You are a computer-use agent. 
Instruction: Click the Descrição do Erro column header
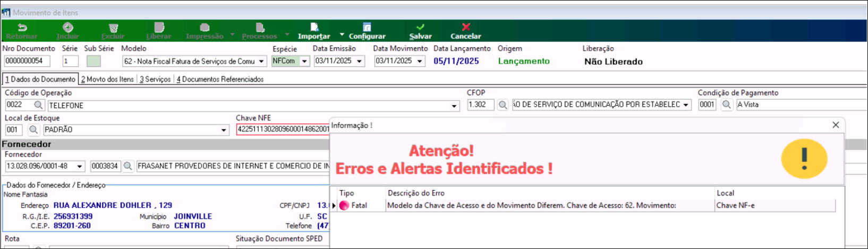(x=416, y=193)
